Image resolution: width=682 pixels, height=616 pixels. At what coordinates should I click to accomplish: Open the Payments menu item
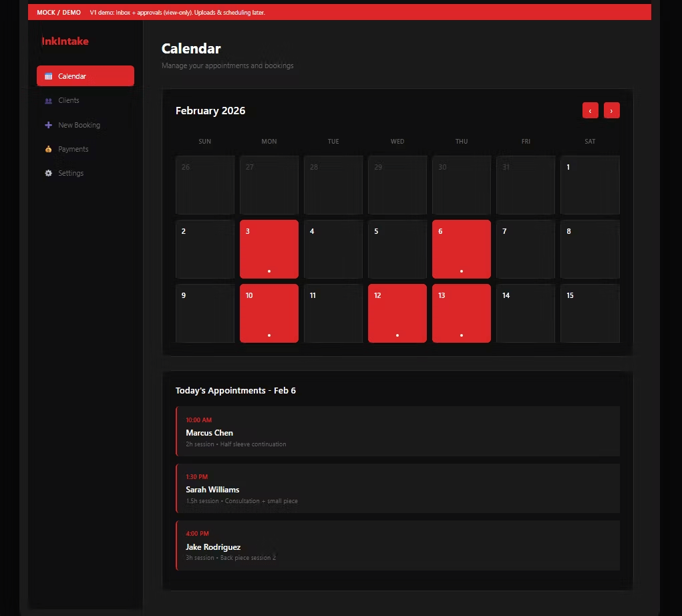coord(73,149)
